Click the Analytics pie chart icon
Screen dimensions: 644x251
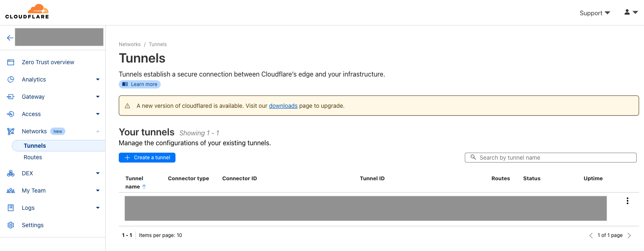[11, 79]
